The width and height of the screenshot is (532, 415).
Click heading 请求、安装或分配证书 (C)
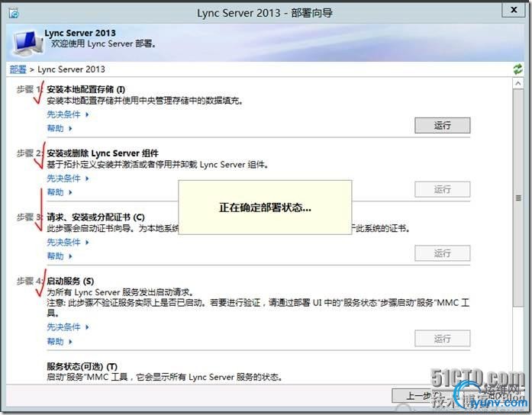point(95,217)
